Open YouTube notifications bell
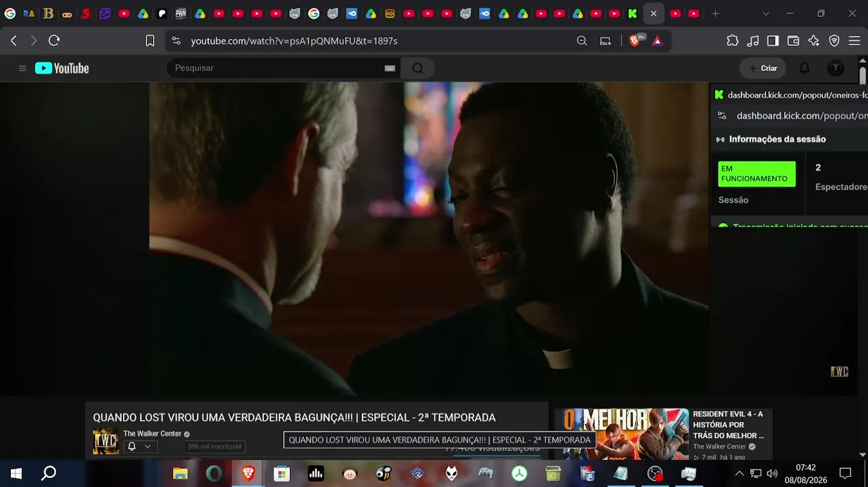 [x=804, y=68]
